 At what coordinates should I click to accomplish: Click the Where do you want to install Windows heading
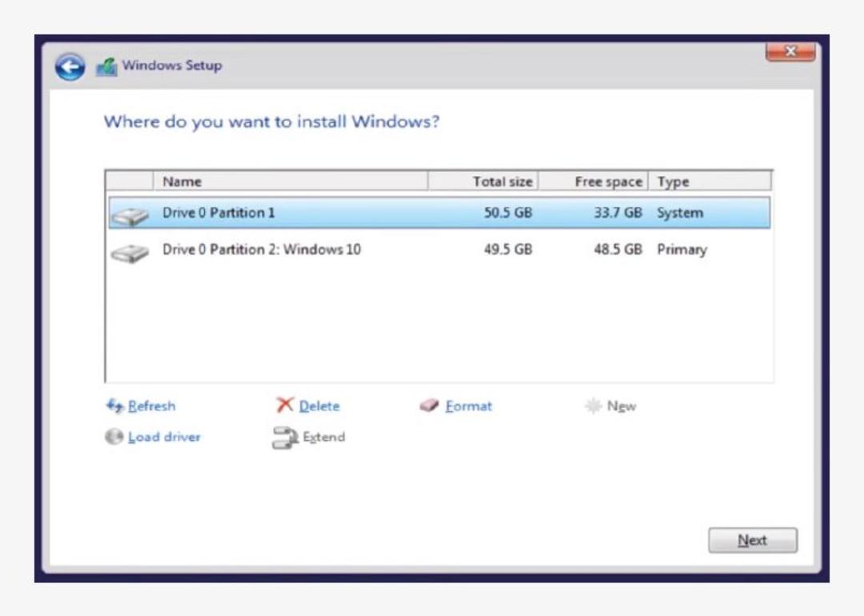pyautogui.click(x=272, y=122)
